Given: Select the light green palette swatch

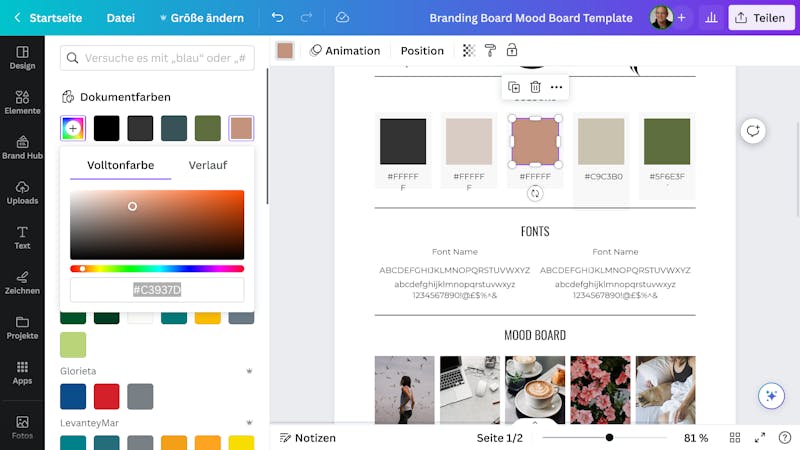Looking at the screenshot, I should [x=73, y=345].
